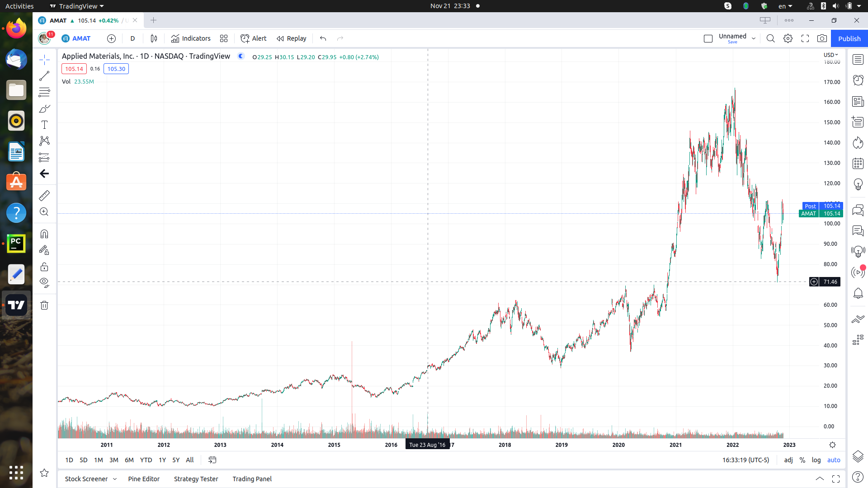Toggle log scale on the price axis

[816, 460]
